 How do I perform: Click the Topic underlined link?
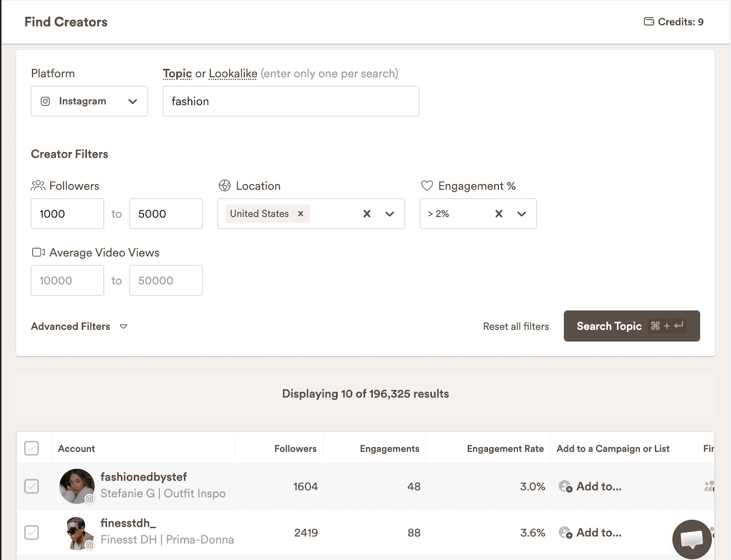coord(177,73)
